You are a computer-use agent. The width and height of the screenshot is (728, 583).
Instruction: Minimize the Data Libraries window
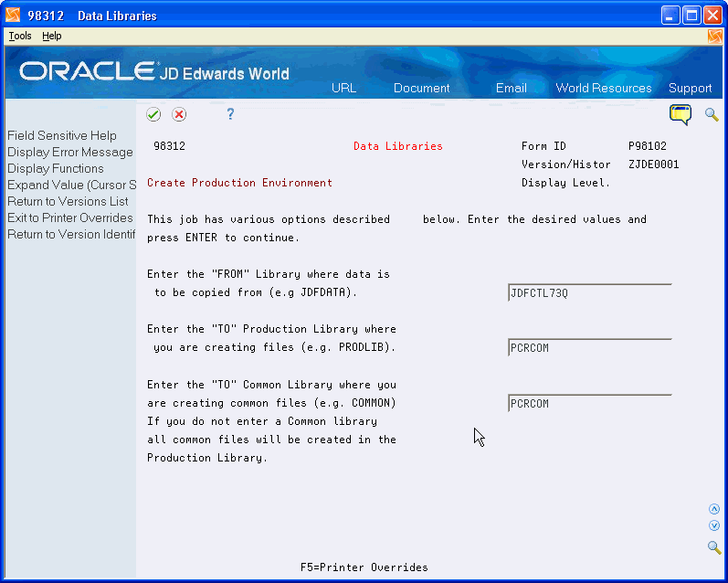click(670, 16)
